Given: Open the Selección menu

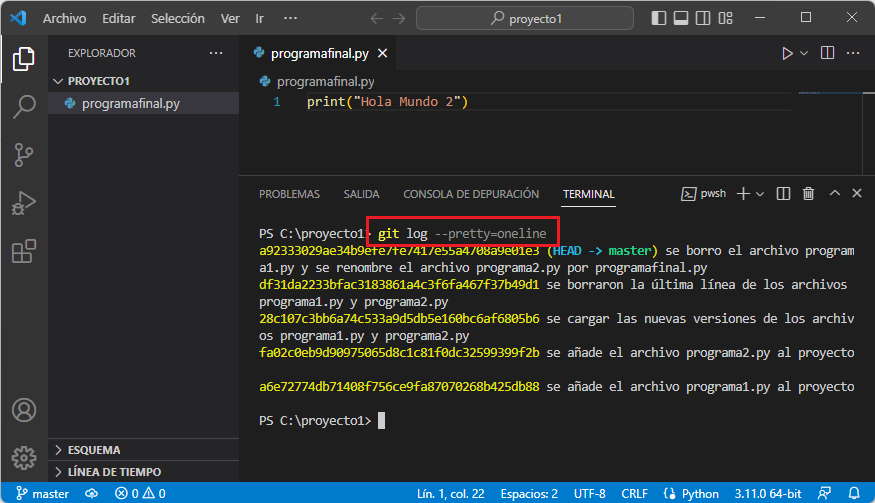Looking at the screenshot, I should [177, 18].
